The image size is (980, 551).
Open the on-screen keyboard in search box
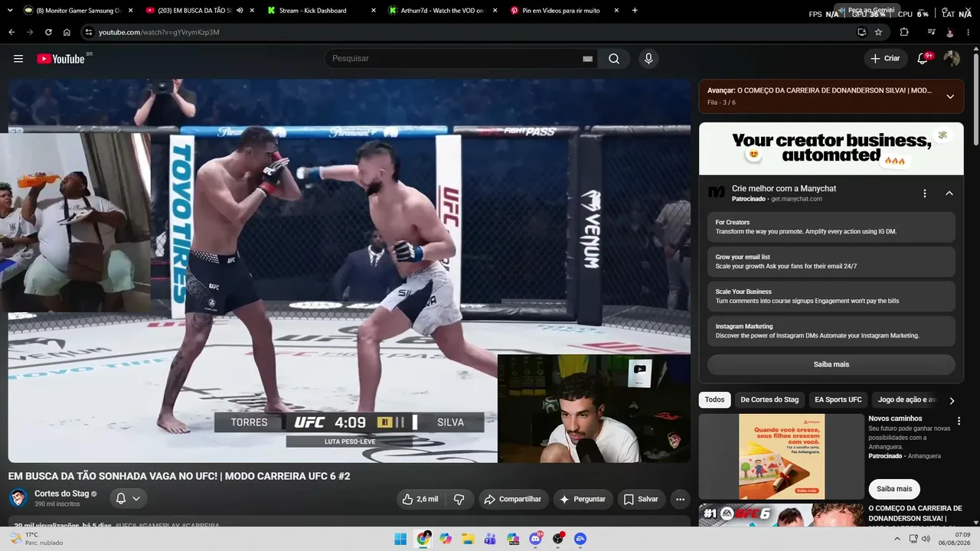click(x=588, y=59)
